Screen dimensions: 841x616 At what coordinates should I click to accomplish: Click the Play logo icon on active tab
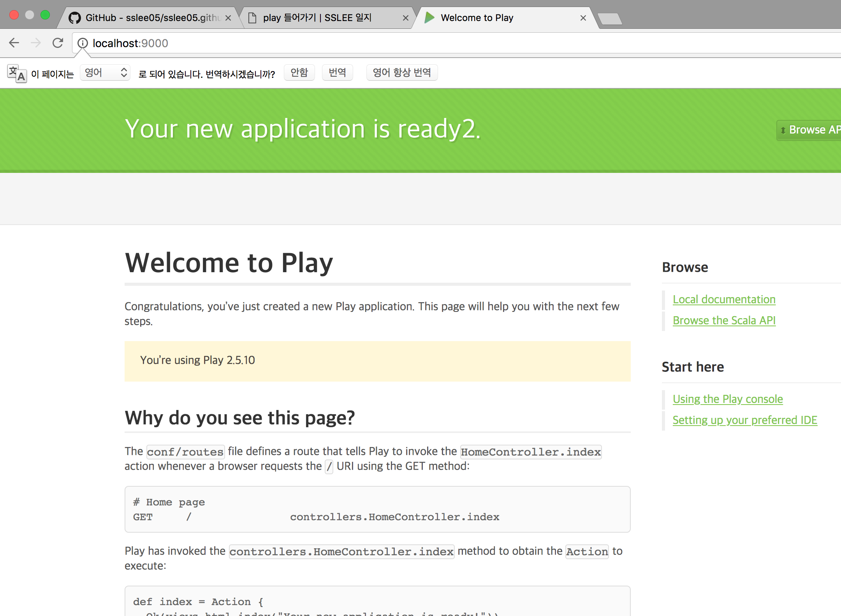pos(429,18)
